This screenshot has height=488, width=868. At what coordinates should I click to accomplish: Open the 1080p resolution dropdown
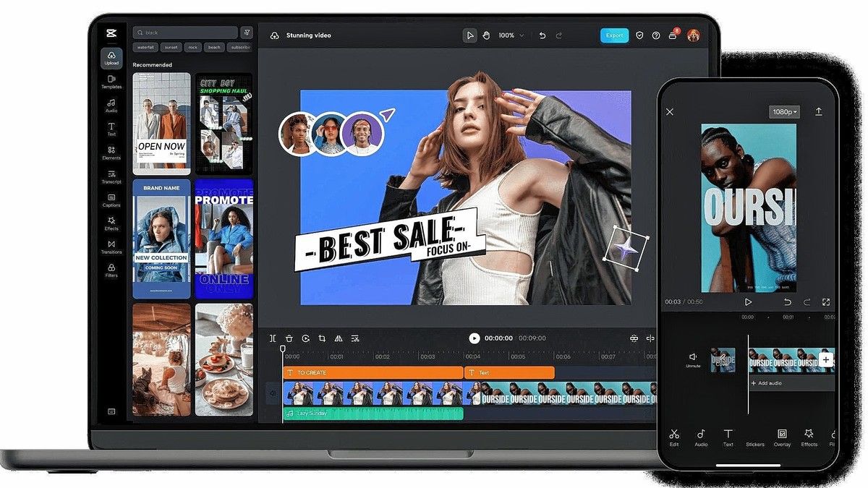tap(784, 112)
